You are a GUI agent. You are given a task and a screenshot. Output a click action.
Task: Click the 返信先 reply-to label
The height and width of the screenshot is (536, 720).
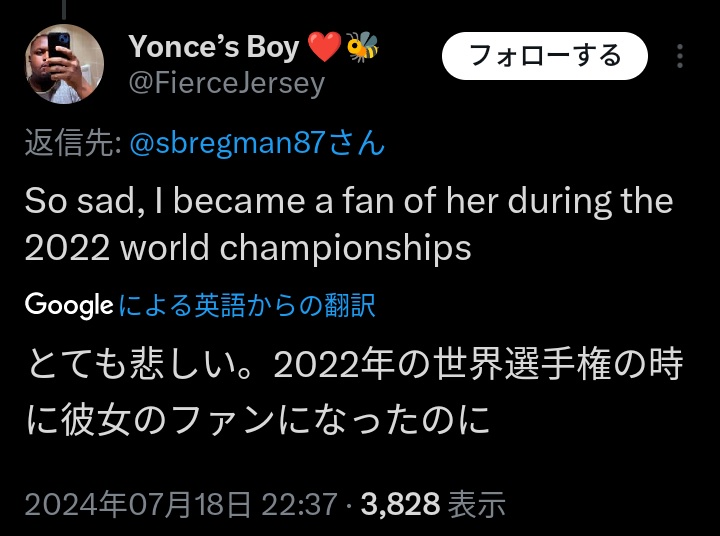pos(71,143)
